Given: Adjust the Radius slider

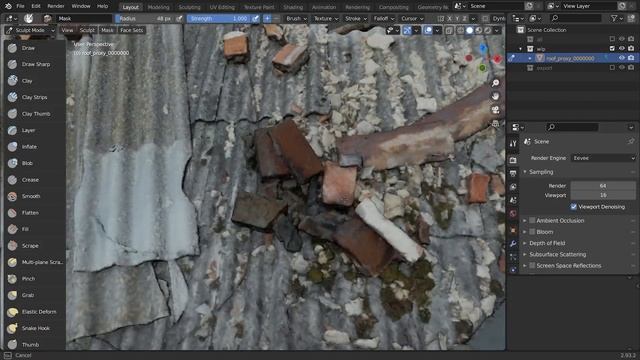Looking at the screenshot, I should pyautogui.click(x=145, y=19).
